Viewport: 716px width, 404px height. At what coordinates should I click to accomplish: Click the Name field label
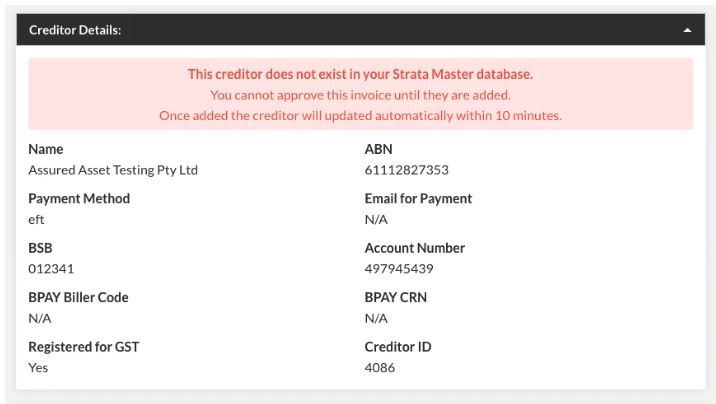46,149
